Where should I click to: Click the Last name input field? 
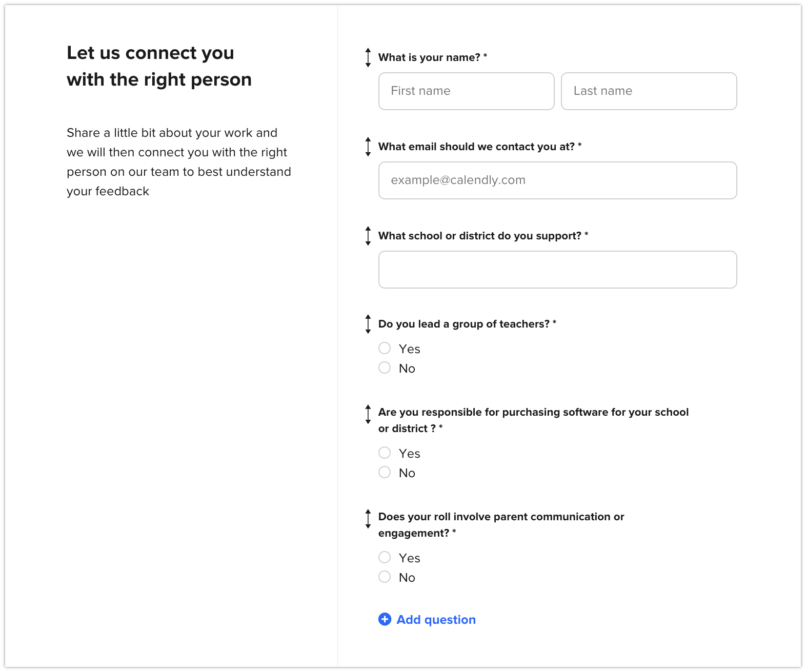click(649, 91)
